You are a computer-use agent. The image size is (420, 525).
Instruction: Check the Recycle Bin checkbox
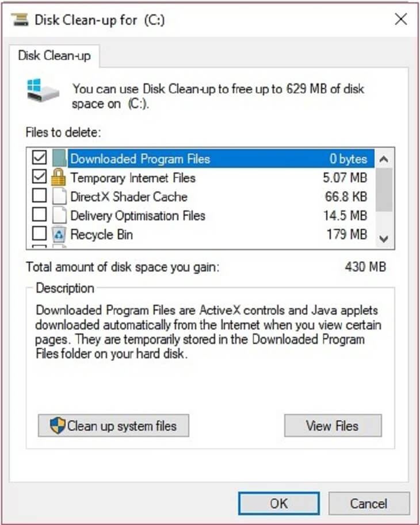click(39, 235)
